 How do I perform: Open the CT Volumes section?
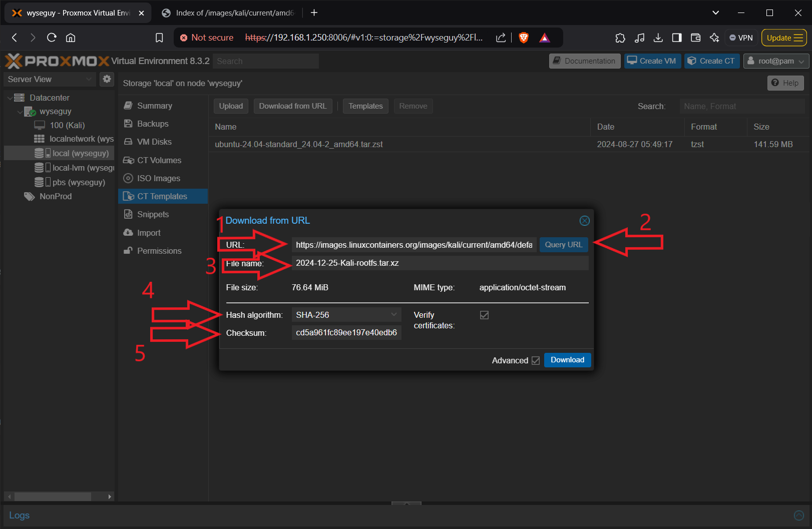coord(163,160)
